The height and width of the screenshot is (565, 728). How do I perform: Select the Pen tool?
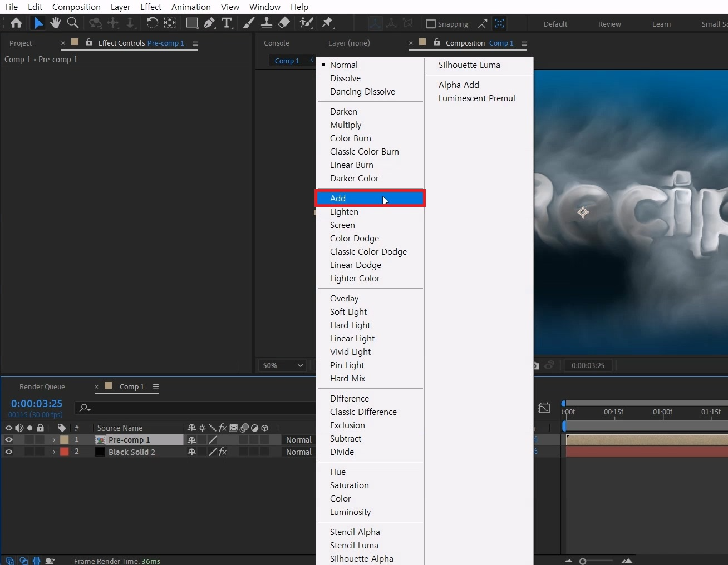tap(209, 23)
